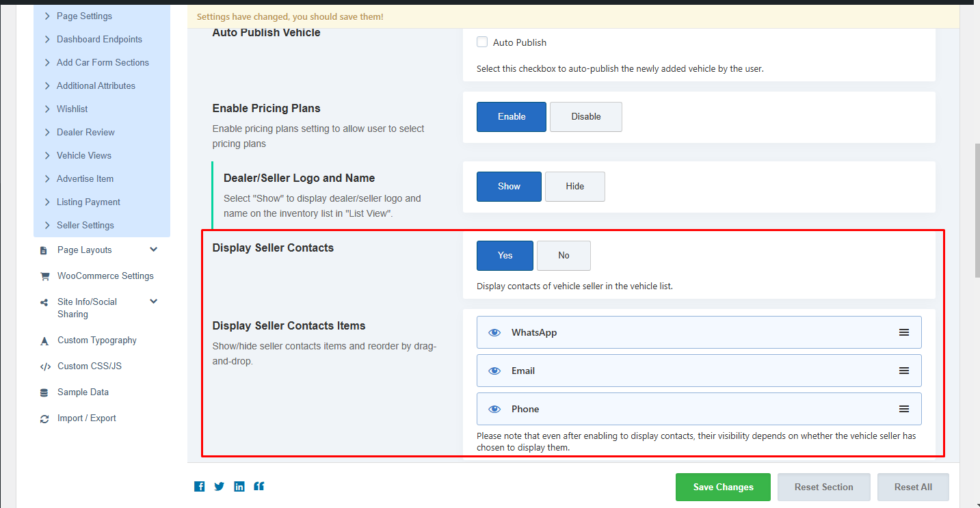Click the Custom CSS/JS code icon
This screenshot has width=980, height=508.
point(44,366)
